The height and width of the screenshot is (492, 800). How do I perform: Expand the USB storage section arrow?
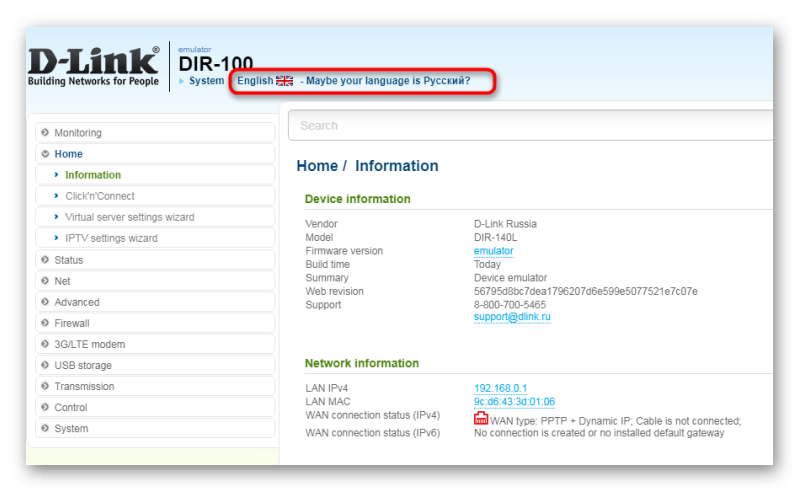45,365
